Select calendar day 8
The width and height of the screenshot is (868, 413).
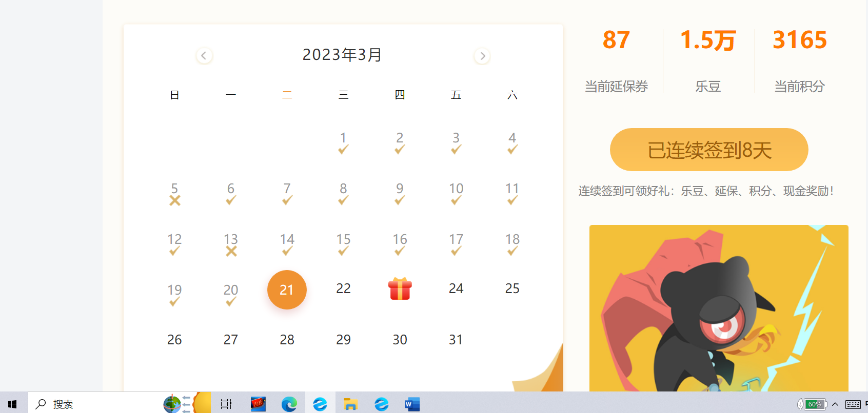click(x=343, y=194)
